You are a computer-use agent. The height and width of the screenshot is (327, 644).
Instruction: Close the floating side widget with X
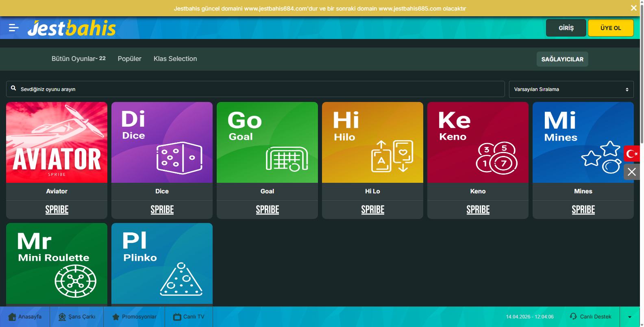pos(631,172)
